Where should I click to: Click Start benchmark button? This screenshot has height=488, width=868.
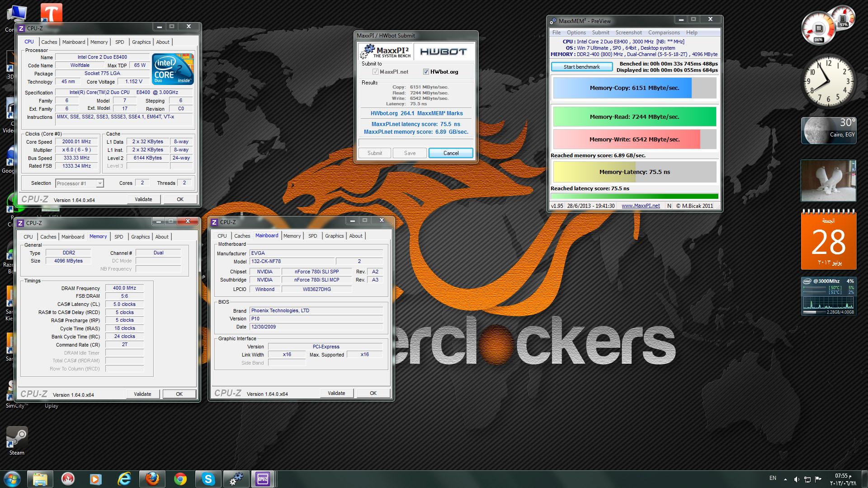point(582,67)
